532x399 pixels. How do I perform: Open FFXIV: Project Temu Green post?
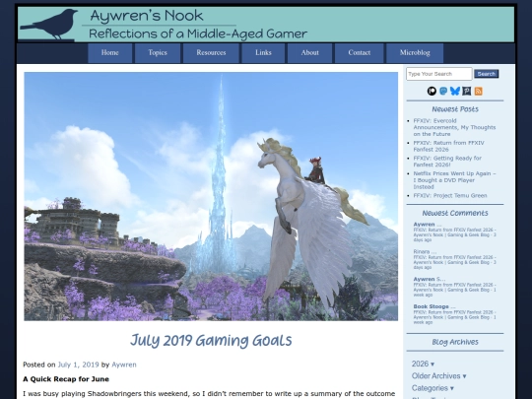click(450, 195)
